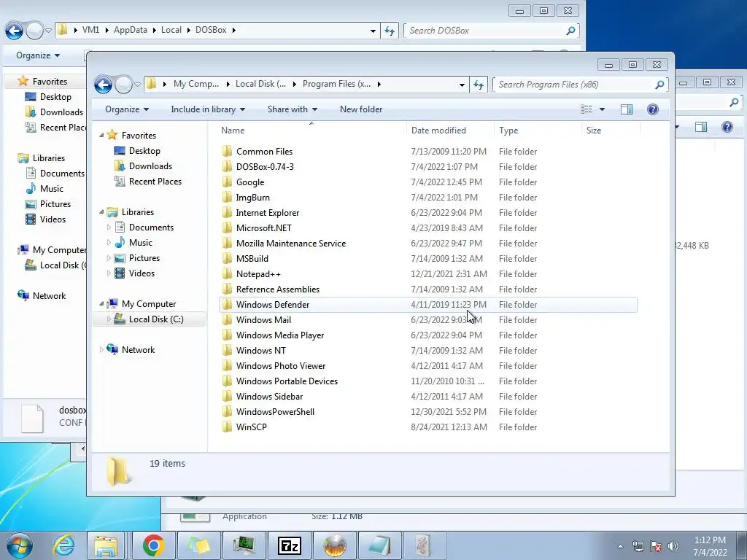This screenshot has width=747, height=560.
Task: Click the AppData breadcrumb in DOSBox window
Action: coord(130,30)
